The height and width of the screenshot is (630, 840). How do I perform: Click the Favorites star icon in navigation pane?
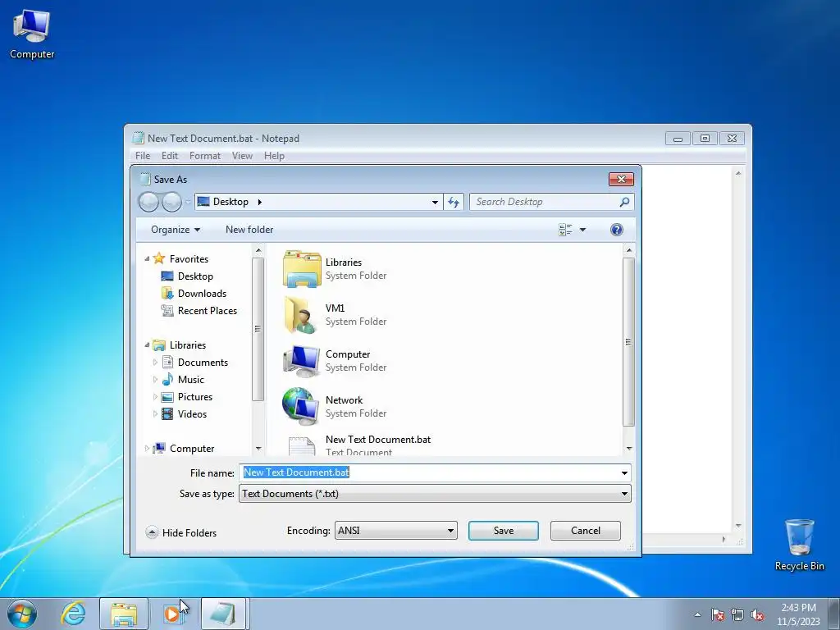[158, 258]
